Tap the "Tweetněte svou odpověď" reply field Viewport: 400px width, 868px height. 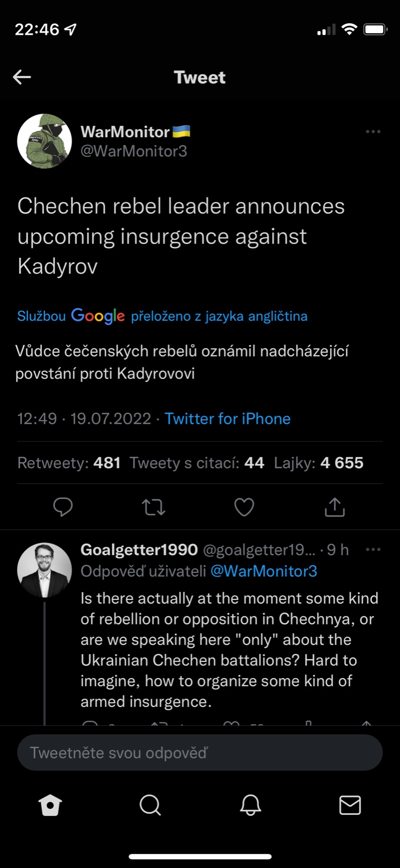(x=200, y=752)
